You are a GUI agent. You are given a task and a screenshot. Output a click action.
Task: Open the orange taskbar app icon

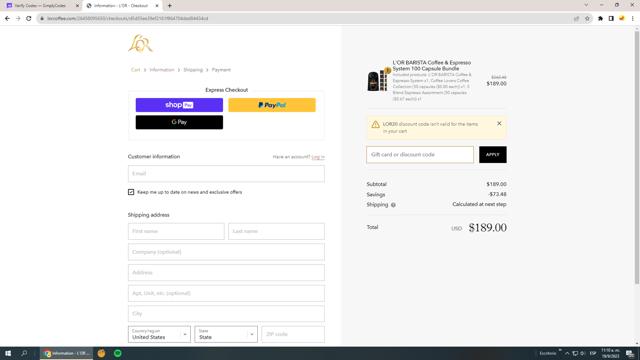(101, 353)
